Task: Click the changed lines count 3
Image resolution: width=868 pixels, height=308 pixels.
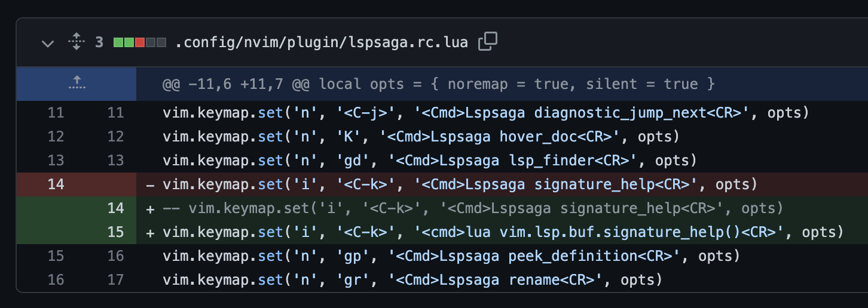Action: click(x=99, y=43)
